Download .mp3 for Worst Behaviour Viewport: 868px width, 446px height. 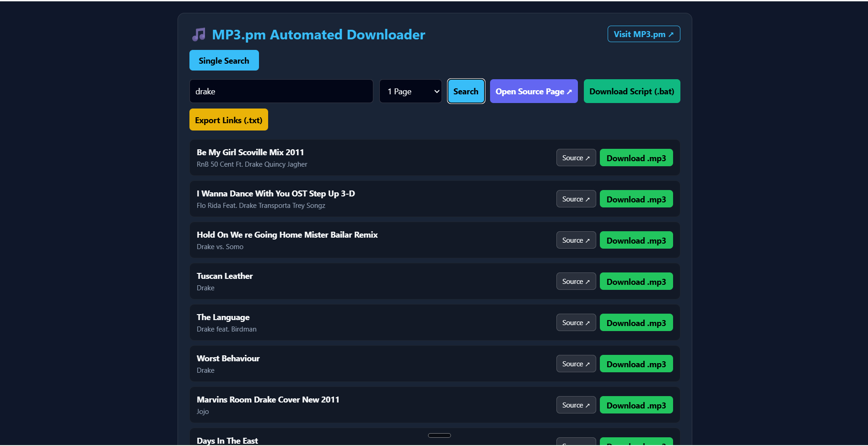(x=636, y=364)
